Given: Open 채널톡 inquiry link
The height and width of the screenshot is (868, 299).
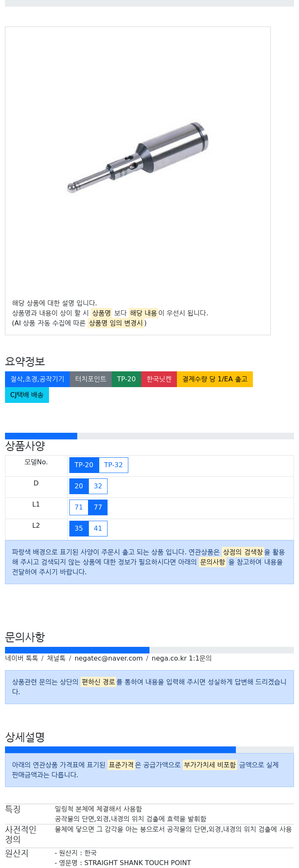Looking at the screenshot, I should pyautogui.click(x=56, y=658).
